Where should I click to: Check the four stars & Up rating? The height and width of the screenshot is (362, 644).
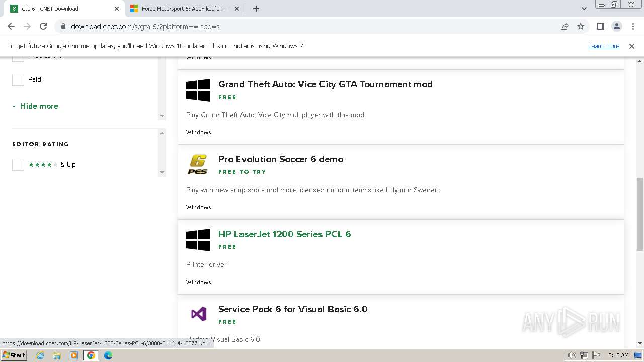(x=18, y=164)
